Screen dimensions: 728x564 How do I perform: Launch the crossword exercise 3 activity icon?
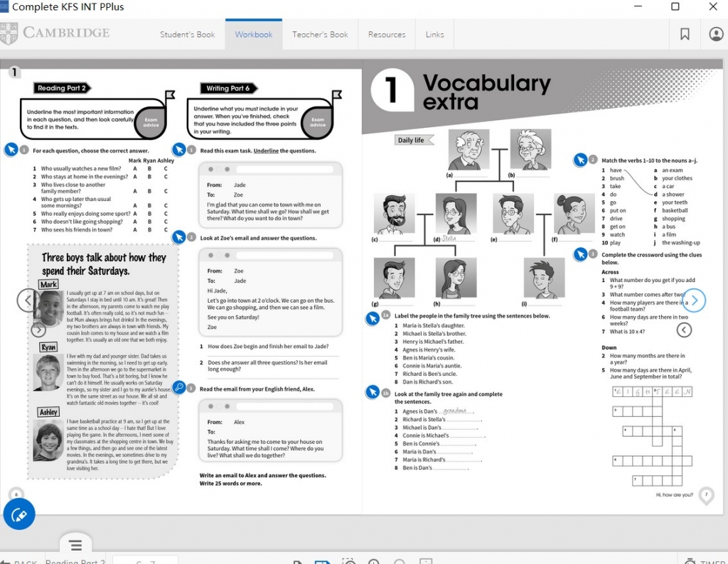(581, 254)
